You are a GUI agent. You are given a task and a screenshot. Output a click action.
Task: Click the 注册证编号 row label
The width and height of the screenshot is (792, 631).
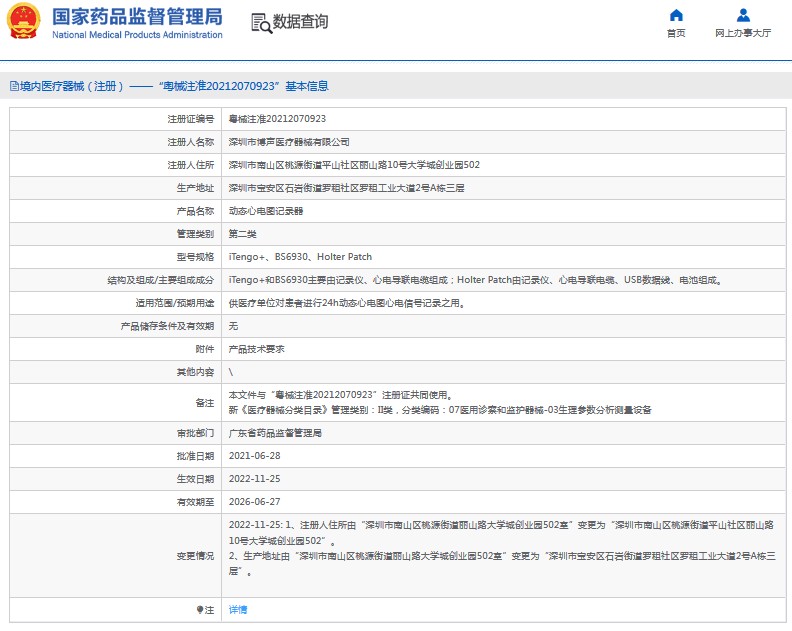[x=191, y=119]
